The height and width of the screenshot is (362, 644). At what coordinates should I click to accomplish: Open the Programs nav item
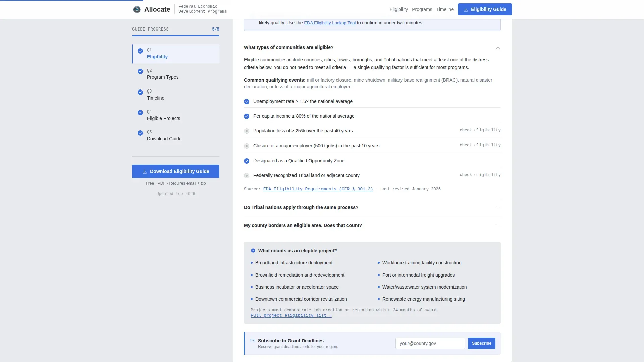tap(422, 9)
